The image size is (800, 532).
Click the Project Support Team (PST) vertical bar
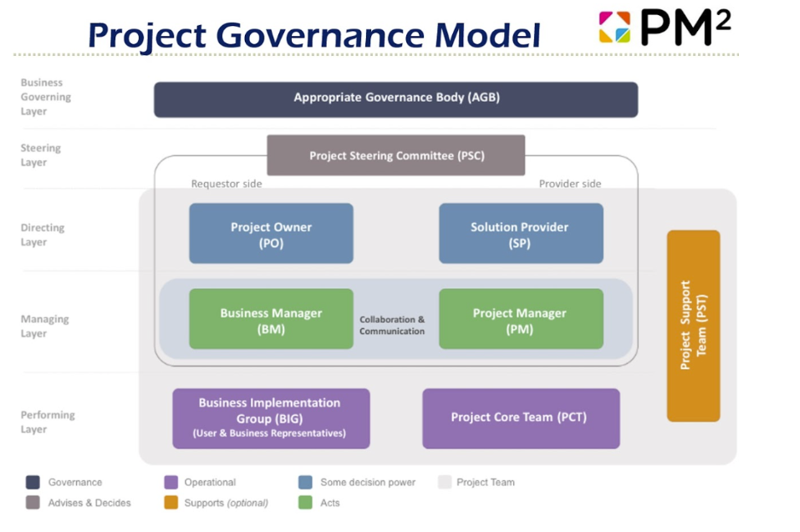(692, 325)
